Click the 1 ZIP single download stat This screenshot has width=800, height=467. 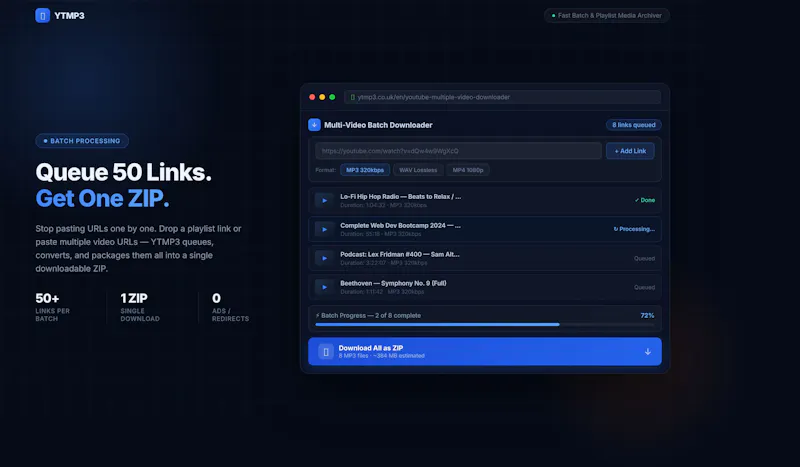(x=140, y=307)
